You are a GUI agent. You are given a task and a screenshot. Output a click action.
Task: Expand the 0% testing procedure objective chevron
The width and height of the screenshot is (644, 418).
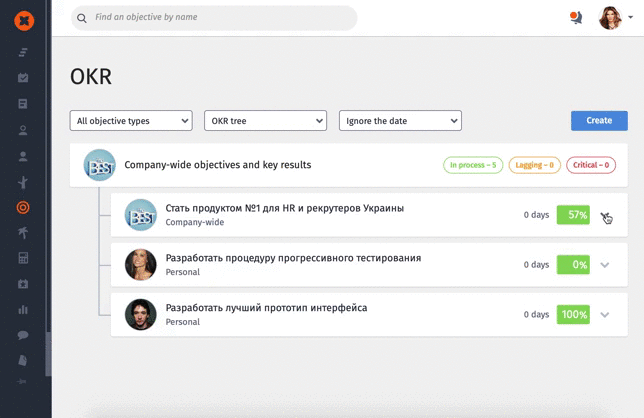(x=605, y=265)
